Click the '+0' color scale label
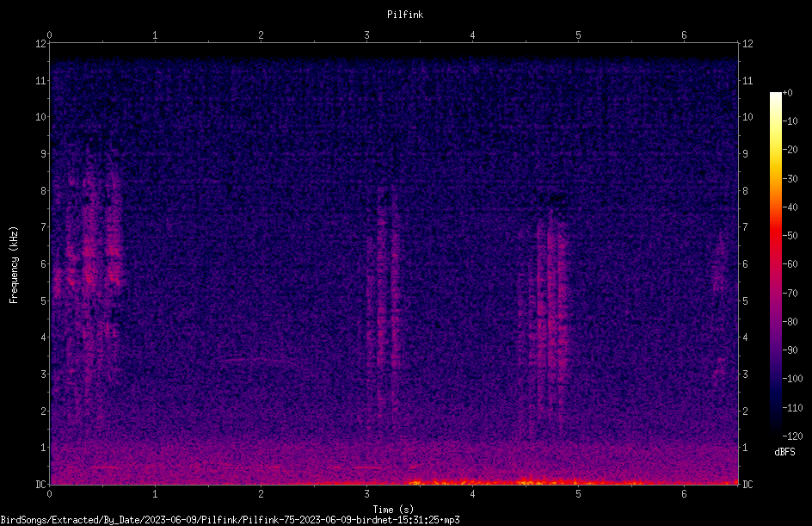The width and height of the screenshot is (812, 526). pyautogui.click(x=788, y=93)
